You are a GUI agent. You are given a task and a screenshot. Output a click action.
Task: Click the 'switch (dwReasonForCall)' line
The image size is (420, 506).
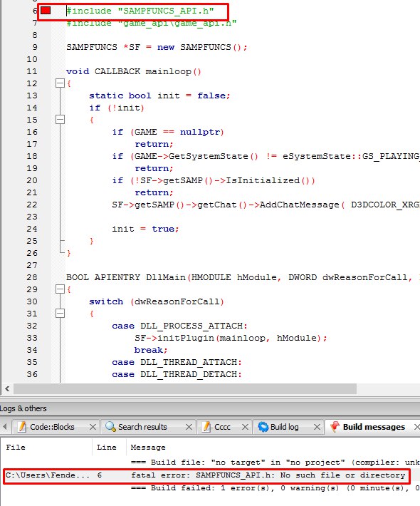click(x=157, y=301)
